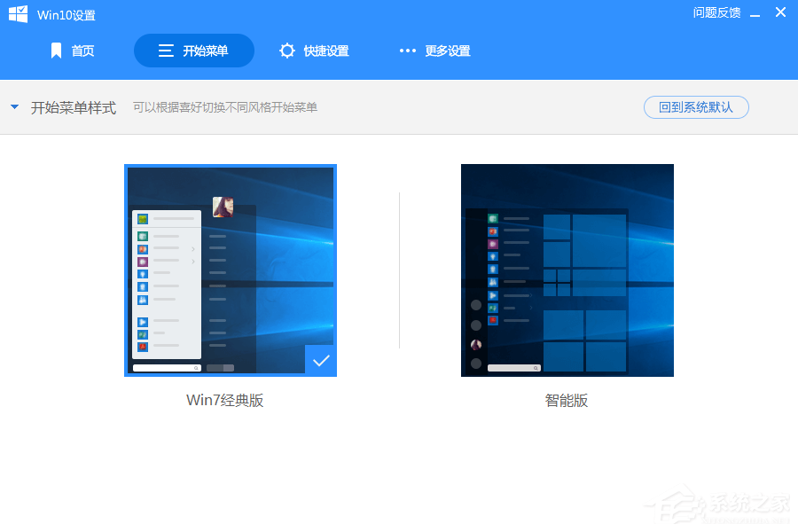Click the user avatar in Win7经典版 preview
The height and width of the screenshot is (532, 798).
[x=223, y=206]
